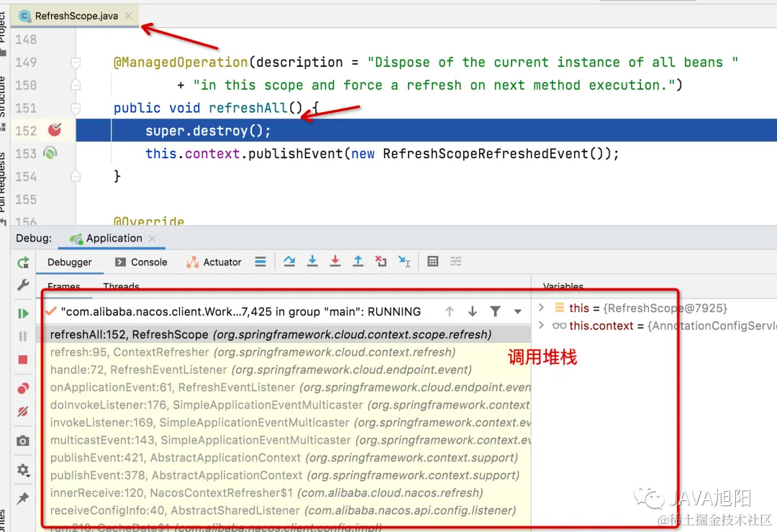Toggle Mute Breakpoints
The width and height of the screenshot is (777, 532).
23,412
